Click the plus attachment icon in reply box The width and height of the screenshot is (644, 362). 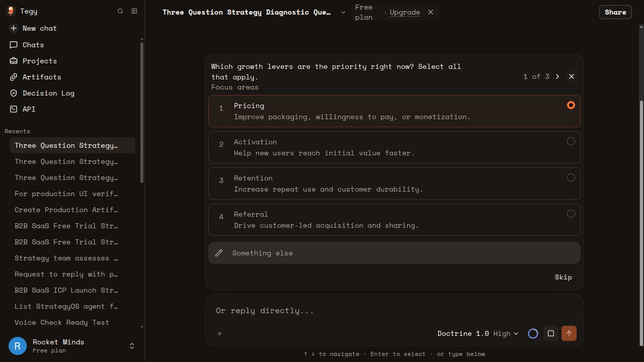[x=220, y=333]
